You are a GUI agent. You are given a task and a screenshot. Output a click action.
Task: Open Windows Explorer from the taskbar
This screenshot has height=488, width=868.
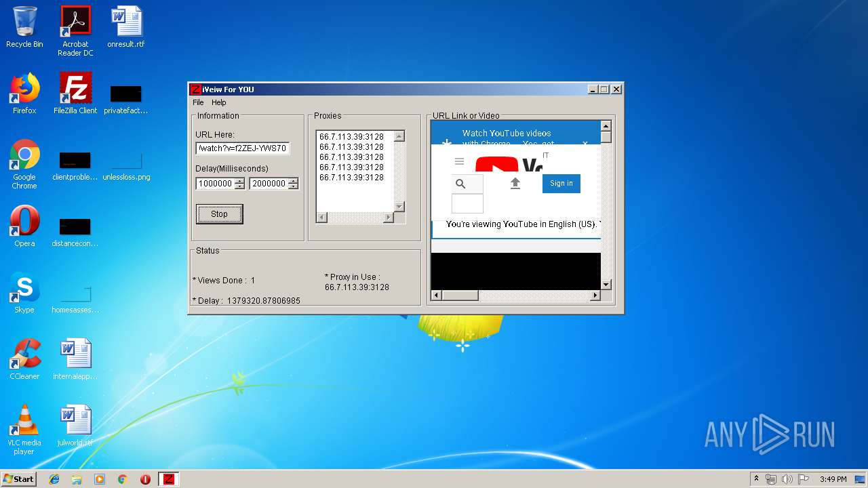point(77,479)
